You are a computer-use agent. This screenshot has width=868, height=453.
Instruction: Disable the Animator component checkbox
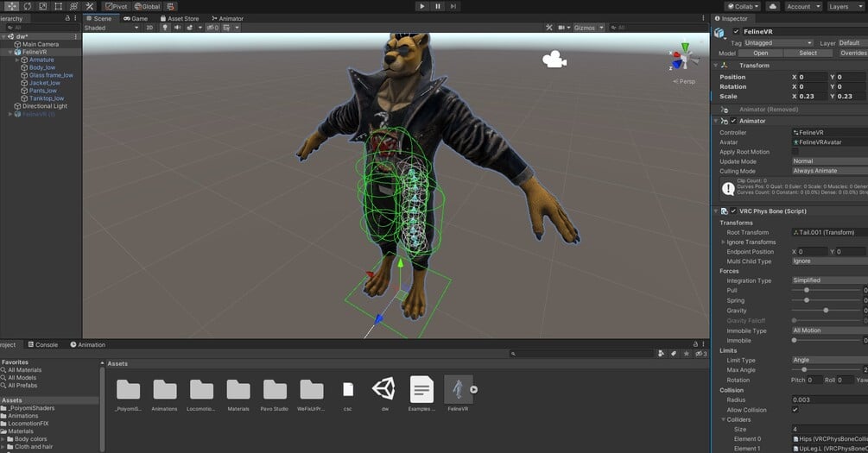(733, 121)
